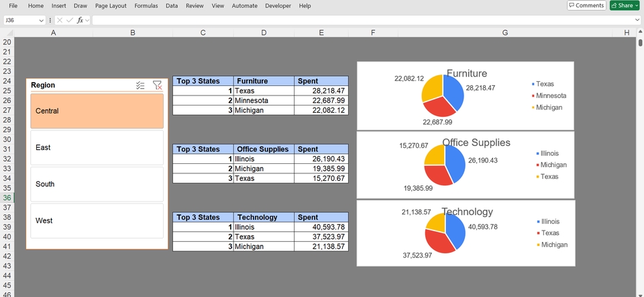Image resolution: width=644 pixels, height=297 pixels.
Task: Click the 37,523.97 data label in Technology chart
Action: coord(417,255)
